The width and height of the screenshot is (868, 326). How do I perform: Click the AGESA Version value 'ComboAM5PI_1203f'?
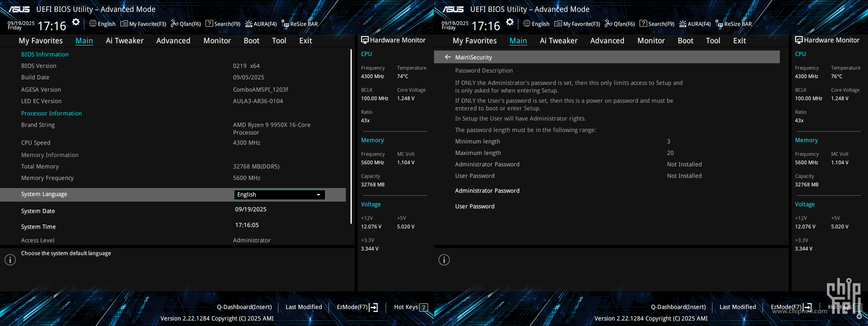[x=261, y=90]
